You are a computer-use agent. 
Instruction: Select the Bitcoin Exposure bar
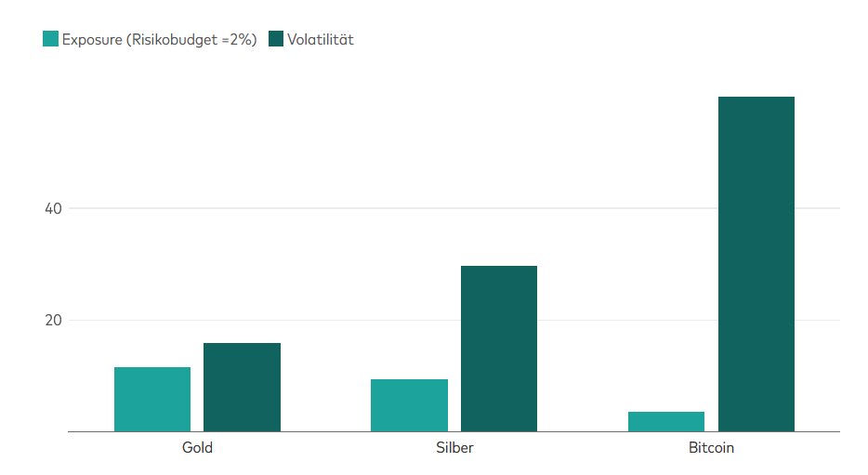pyautogui.click(x=666, y=421)
